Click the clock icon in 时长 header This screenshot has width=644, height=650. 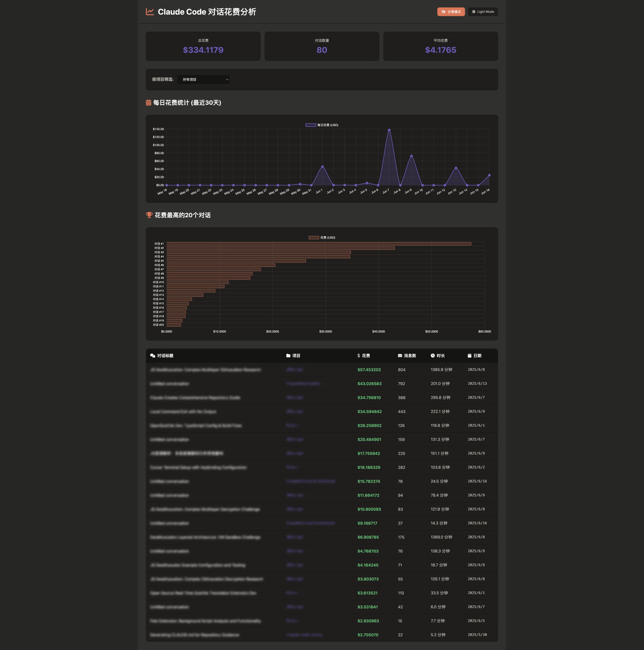(433, 356)
